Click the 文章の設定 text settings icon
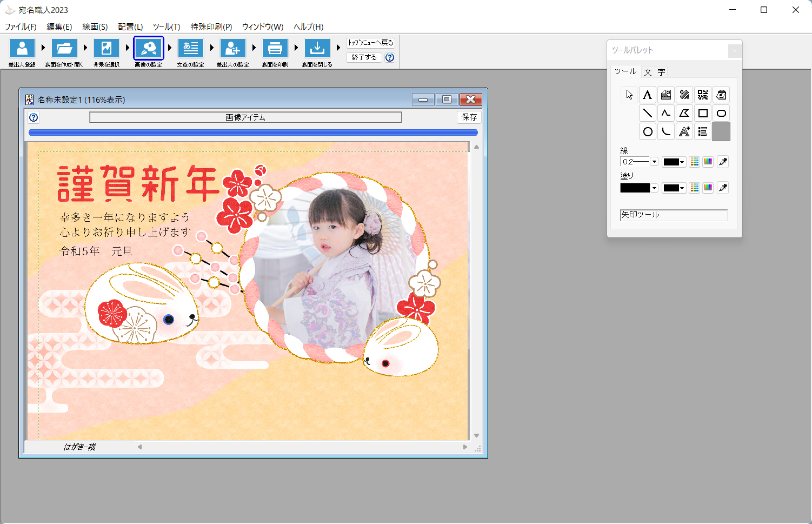The width and height of the screenshot is (812, 524). click(x=191, y=49)
